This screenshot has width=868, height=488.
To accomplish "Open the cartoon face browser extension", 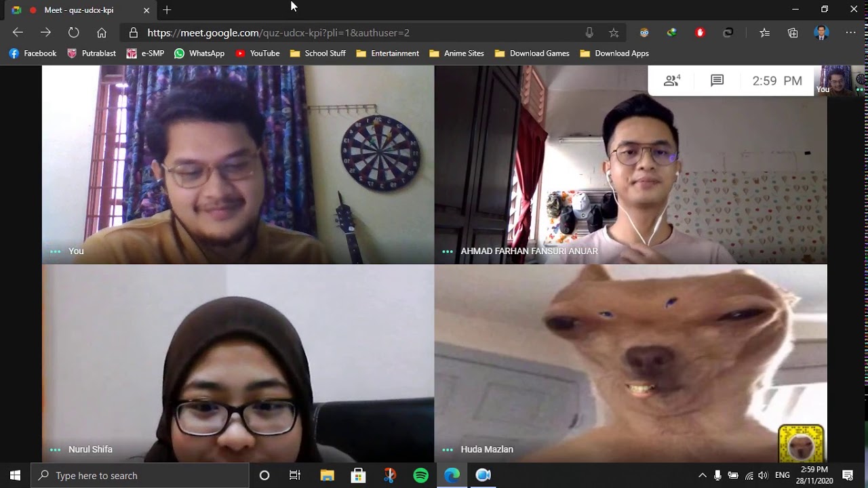I will pos(644,33).
